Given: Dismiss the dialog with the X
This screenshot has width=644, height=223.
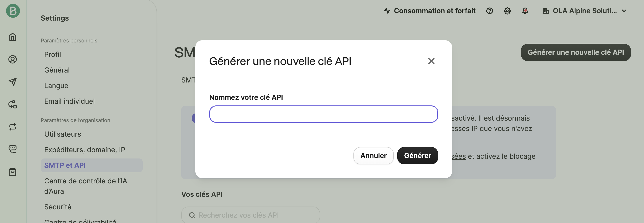Looking at the screenshot, I should pos(431,61).
